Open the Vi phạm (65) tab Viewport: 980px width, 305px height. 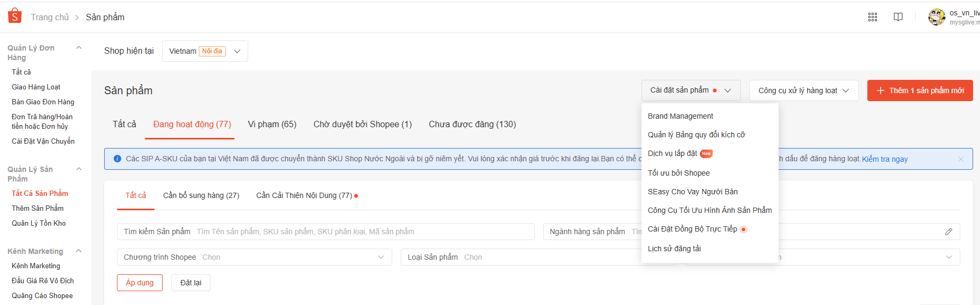point(272,124)
